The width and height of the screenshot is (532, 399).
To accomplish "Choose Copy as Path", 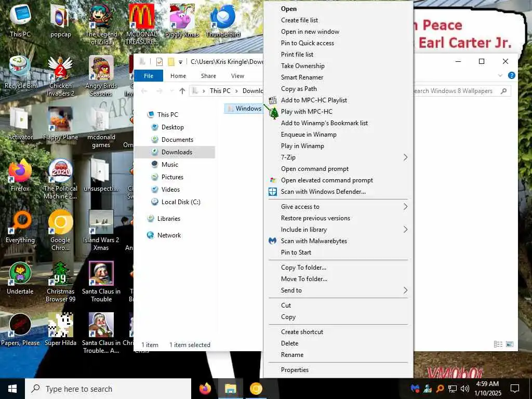I will (338, 89).
